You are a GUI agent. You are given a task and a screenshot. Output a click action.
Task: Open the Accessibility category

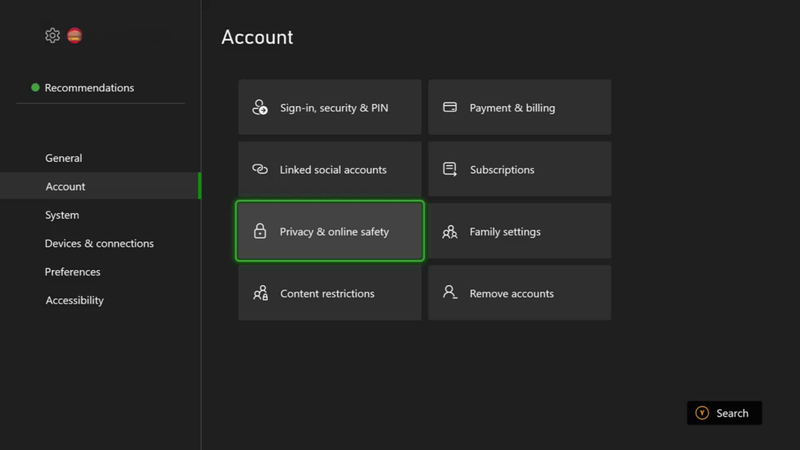(100, 301)
